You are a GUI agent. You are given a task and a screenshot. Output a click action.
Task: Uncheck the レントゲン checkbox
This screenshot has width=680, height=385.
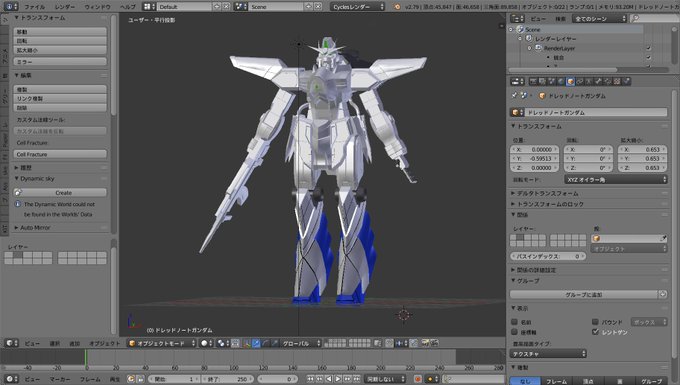595,332
